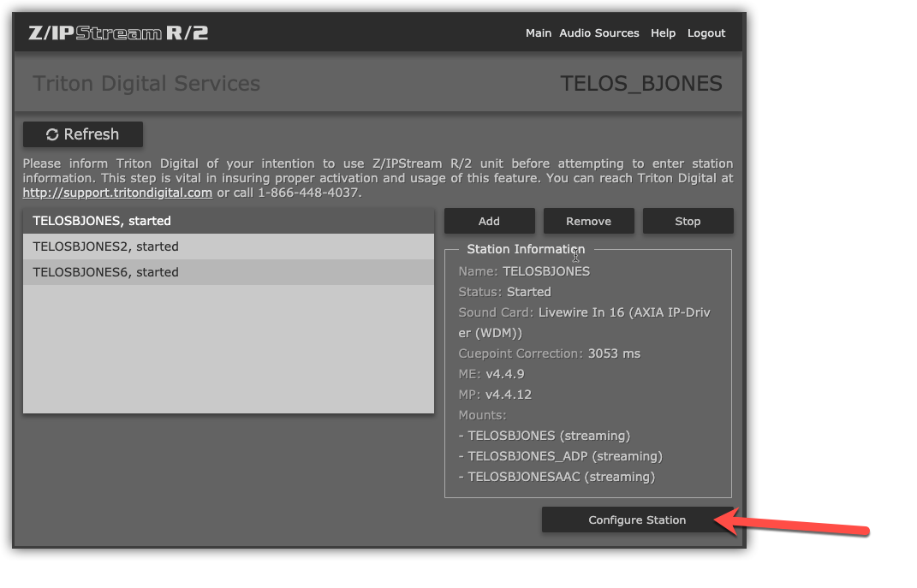Open the Help menu link
The height and width of the screenshot is (588, 917).
coord(663,33)
